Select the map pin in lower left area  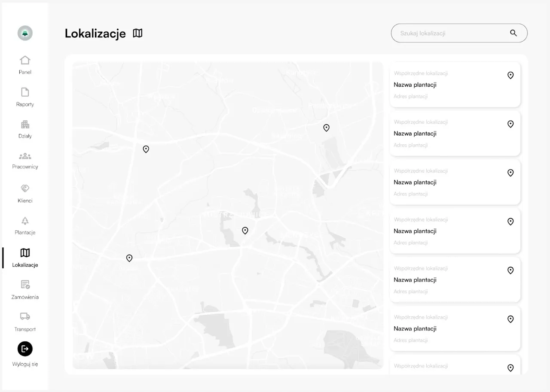coord(129,258)
